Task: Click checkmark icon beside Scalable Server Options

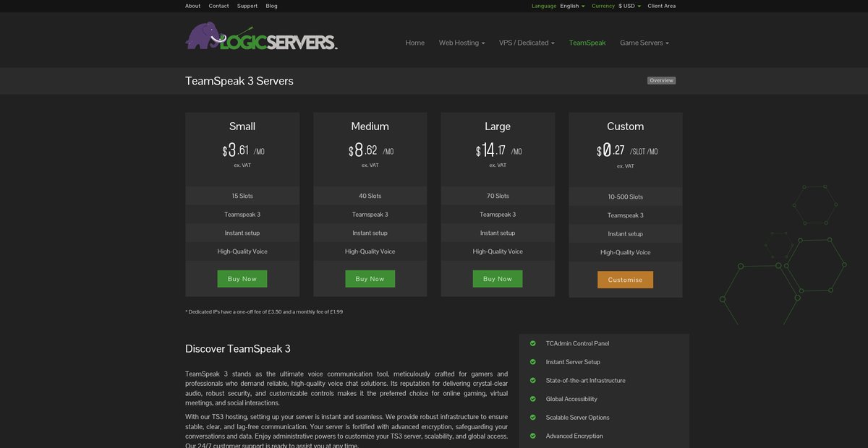Action: (533, 418)
